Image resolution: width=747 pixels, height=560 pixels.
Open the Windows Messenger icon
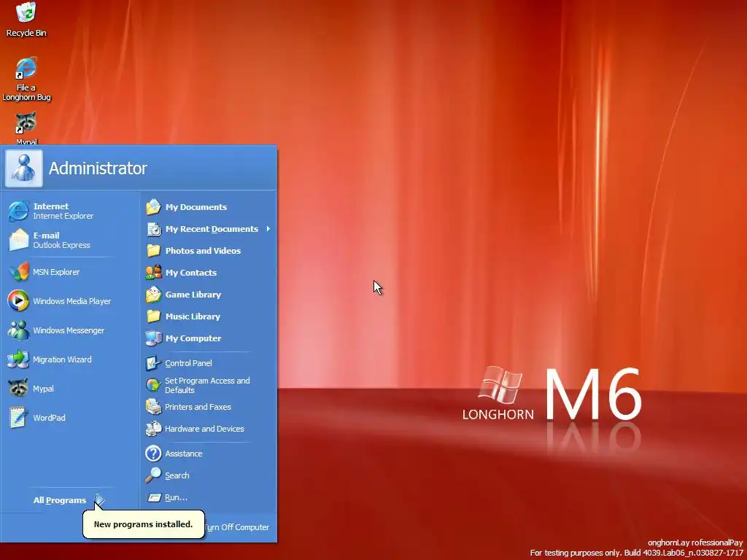pos(18,330)
